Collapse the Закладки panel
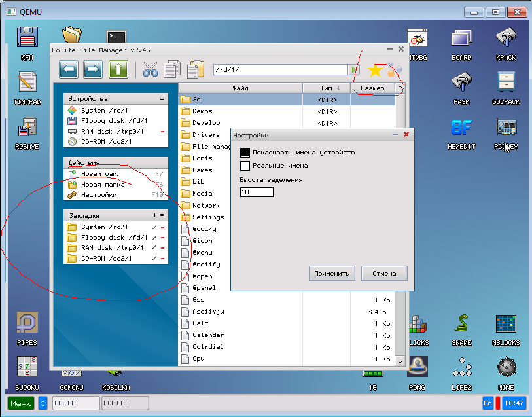Viewport: 532px width, 417px height. 162,215
